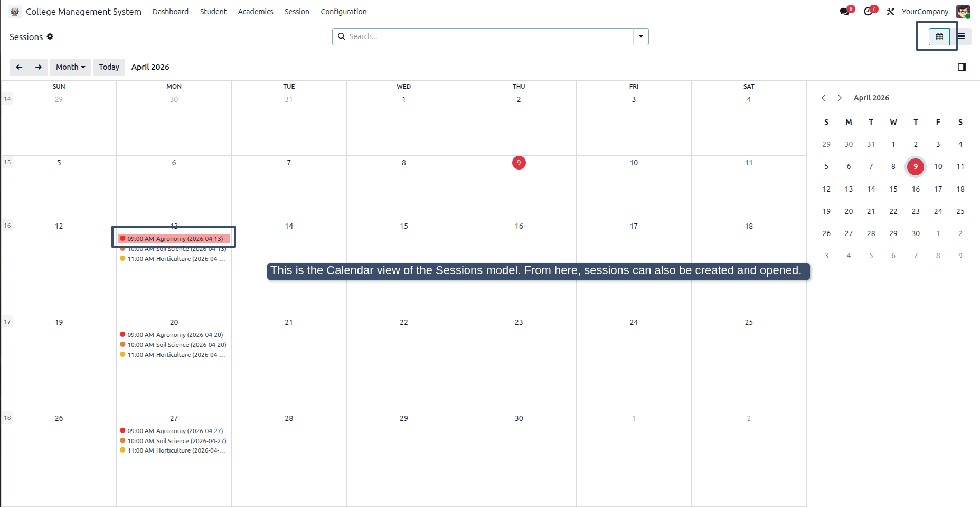Go to previous month in mini calendar

[824, 98]
